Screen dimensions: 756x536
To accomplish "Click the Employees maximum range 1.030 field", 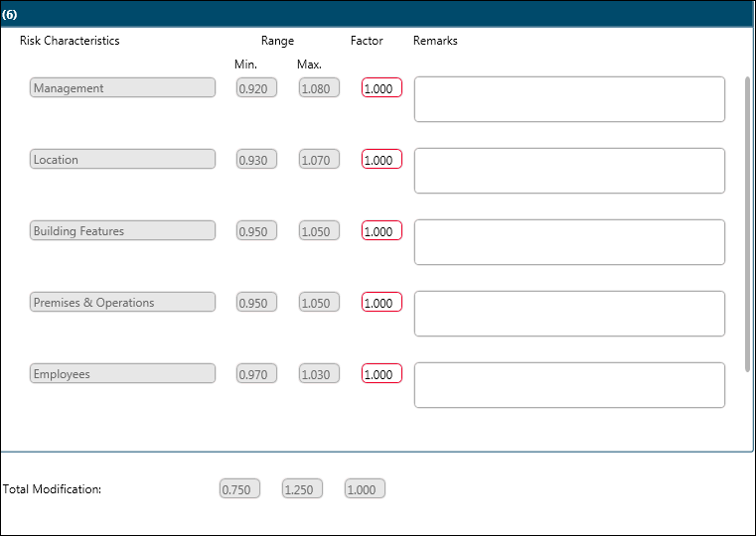I will pyautogui.click(x=319, y=374).
